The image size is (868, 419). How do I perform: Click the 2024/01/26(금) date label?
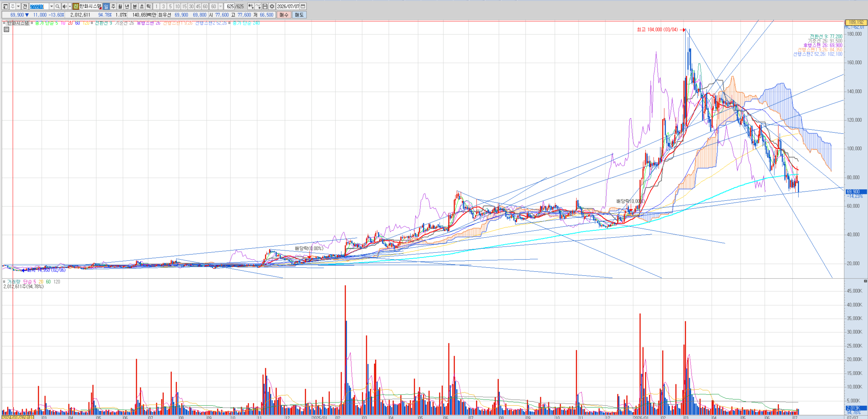18,417
